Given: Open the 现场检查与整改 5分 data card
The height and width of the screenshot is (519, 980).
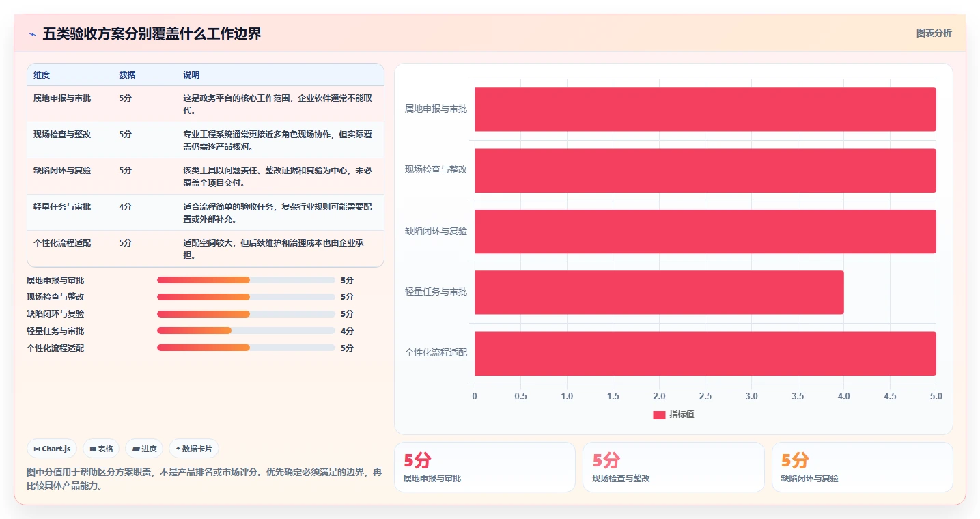Looking at the screenshot, I should click(673, 467).
